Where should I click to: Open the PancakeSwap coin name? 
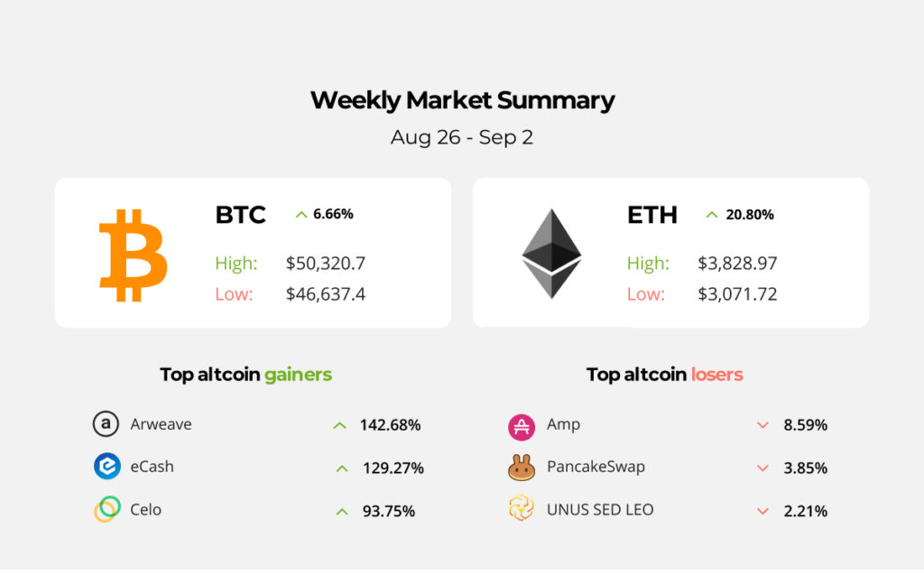(x=596, y=467)
